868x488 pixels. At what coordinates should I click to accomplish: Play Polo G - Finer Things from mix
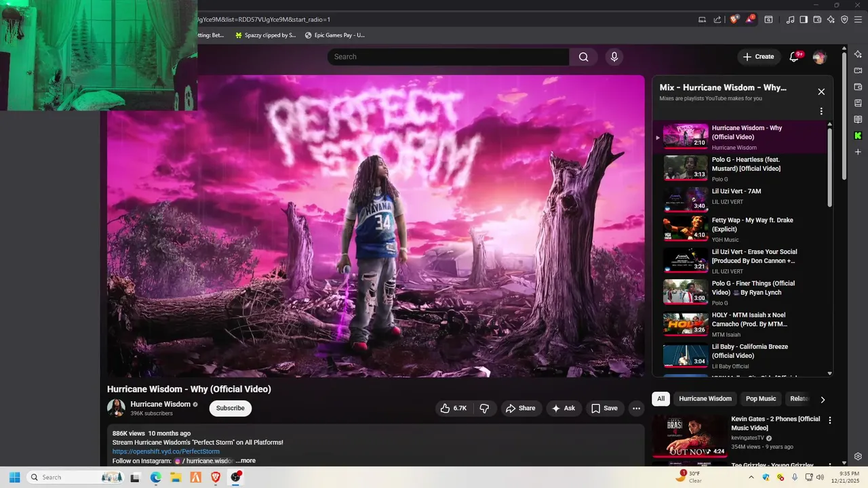point(740,292)
